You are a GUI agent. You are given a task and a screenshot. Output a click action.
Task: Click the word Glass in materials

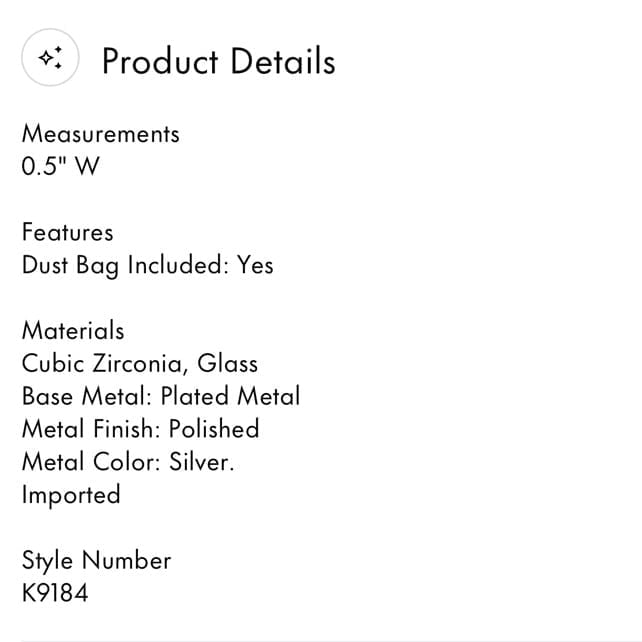(x=228, y=364)
